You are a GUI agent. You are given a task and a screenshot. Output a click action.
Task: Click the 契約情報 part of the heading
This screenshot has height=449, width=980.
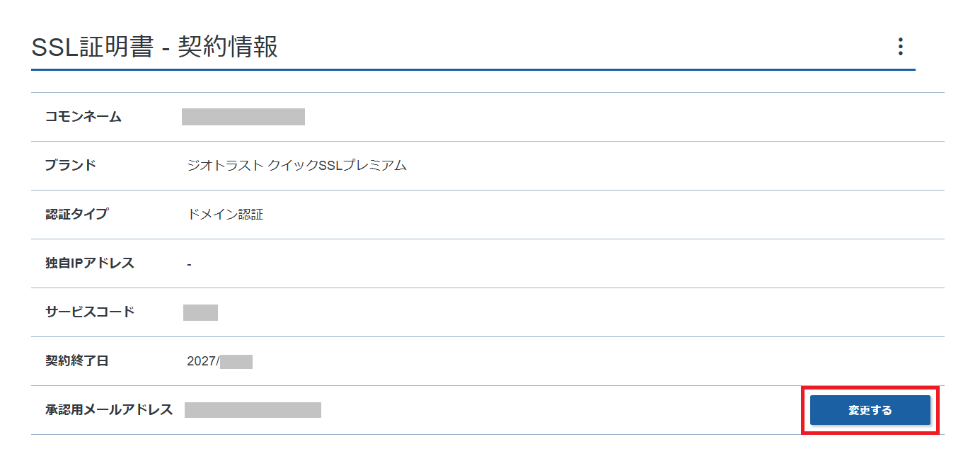(x=227, y=47)
